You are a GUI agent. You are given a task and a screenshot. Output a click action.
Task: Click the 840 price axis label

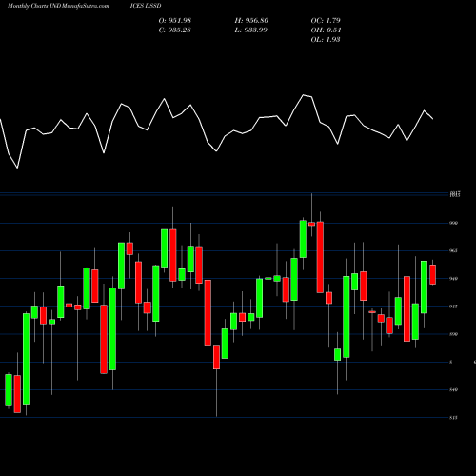(453, 389)
